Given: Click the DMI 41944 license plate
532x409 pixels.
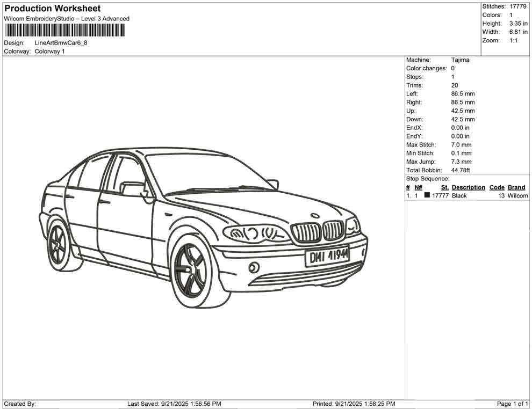Looking at the screenshot, I should (327, 257).
